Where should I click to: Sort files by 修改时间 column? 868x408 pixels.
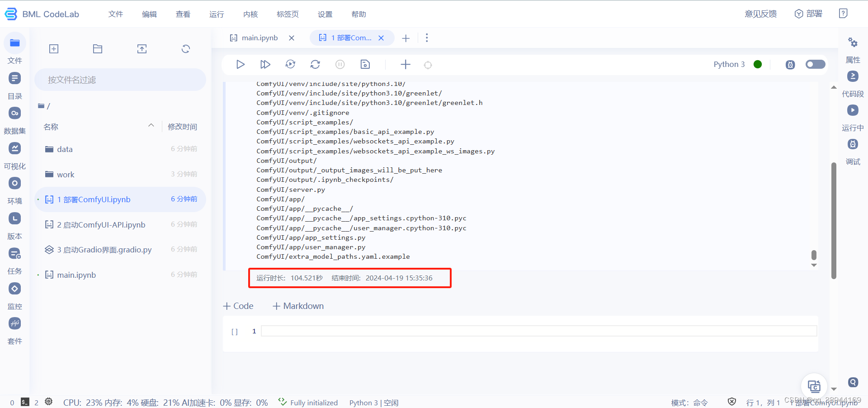[183, 127]
